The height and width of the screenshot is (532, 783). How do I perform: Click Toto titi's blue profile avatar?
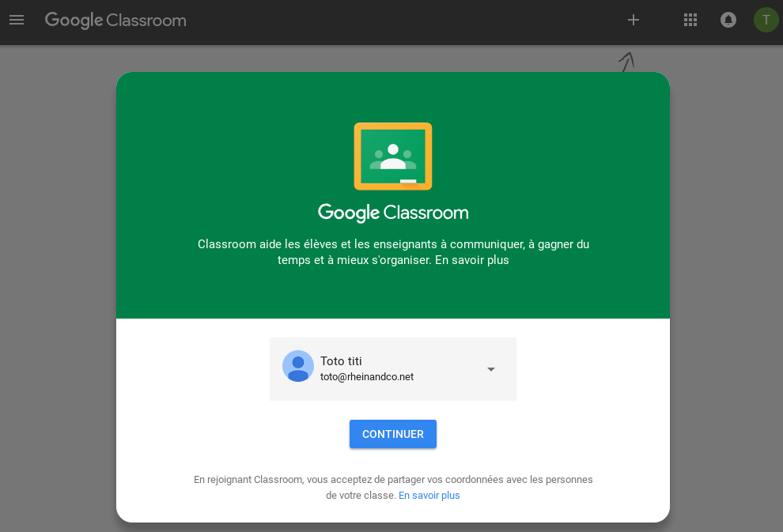click(298, 366)
